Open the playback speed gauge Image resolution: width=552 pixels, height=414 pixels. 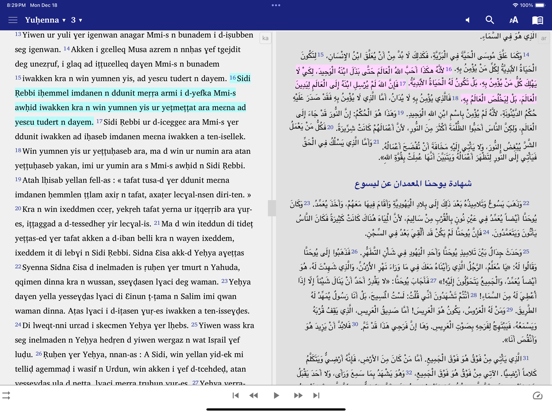click(x=538, y=395)
